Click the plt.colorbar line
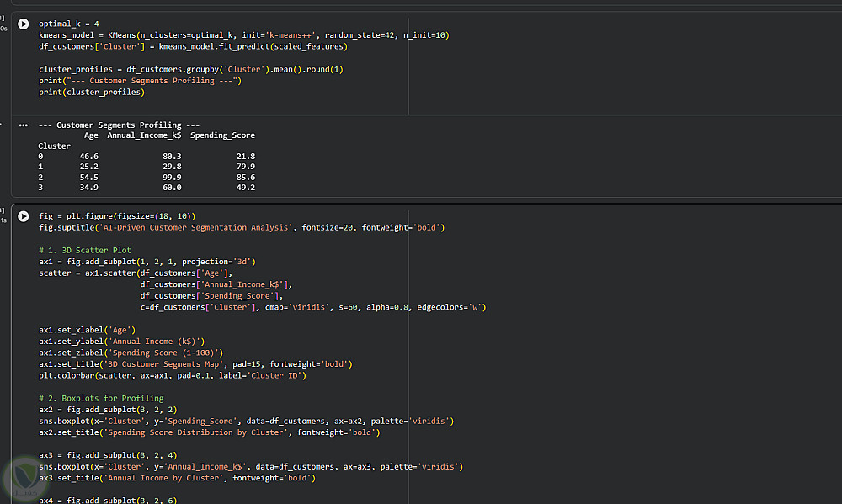 click(x=173, y=375)
